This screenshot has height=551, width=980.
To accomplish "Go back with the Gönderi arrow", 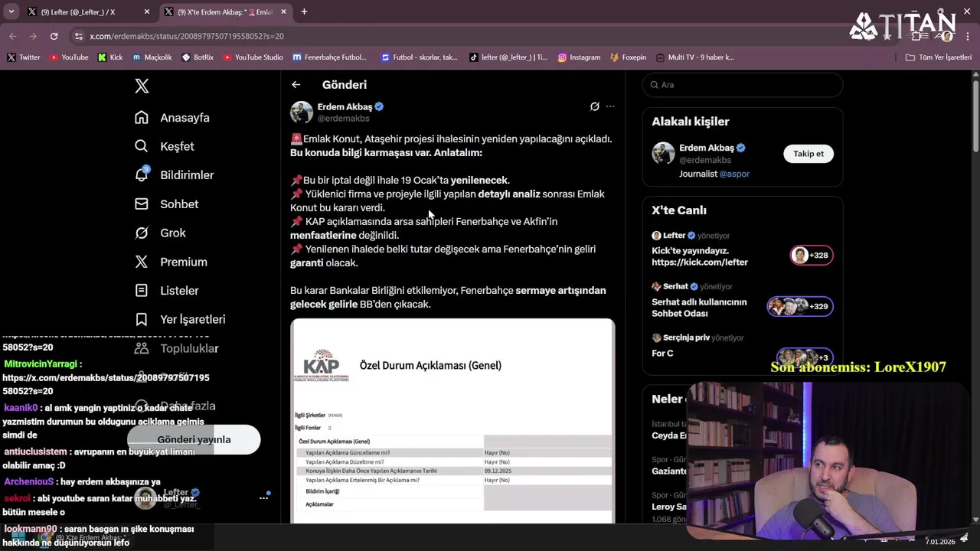I will click(296, 85).
